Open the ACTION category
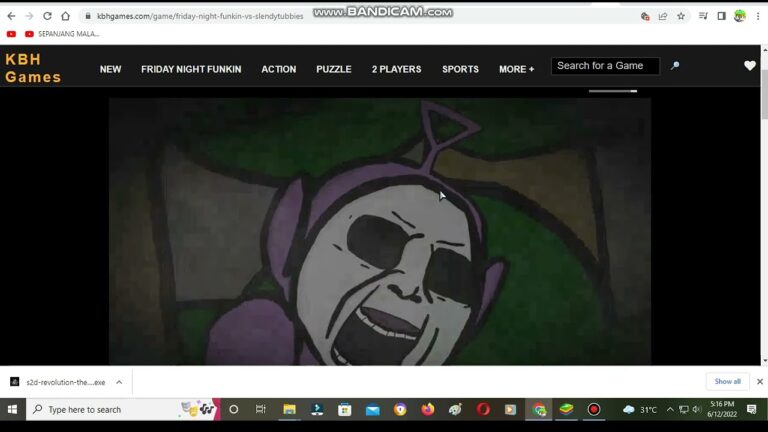The height and width of the screenshot is (432, 768). 279,70
